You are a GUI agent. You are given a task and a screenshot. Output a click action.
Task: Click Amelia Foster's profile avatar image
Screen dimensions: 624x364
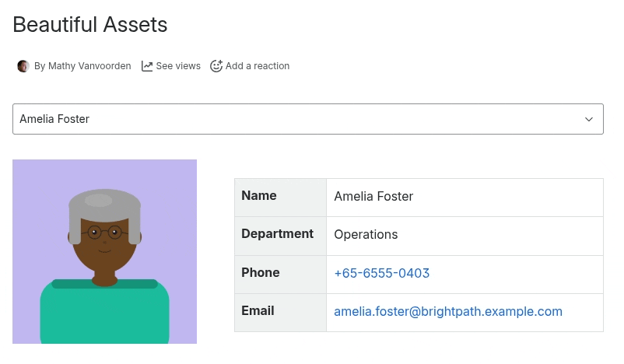[x=104, y=251]
